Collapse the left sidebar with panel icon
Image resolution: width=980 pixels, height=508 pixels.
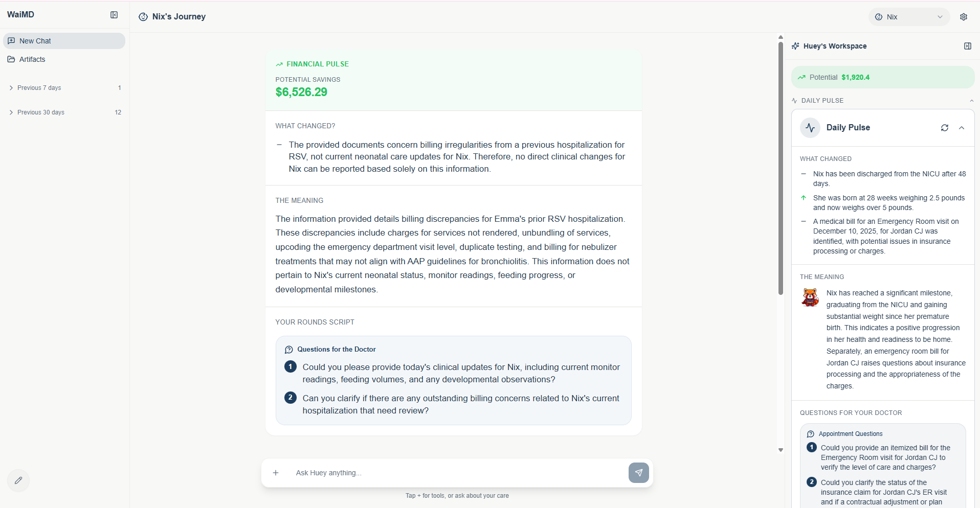coord(114,15)
